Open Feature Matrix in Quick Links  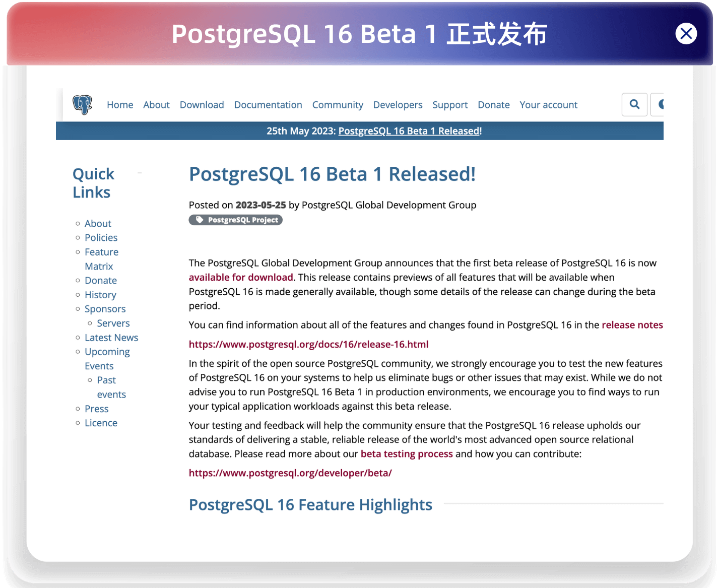click(101, 259)
